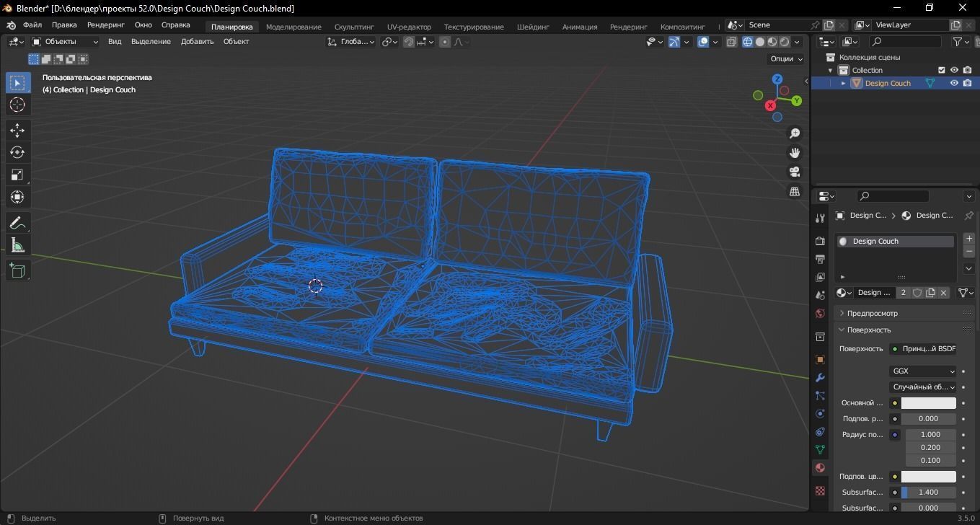Hide Design Couch in viewport

coord(954,83)
